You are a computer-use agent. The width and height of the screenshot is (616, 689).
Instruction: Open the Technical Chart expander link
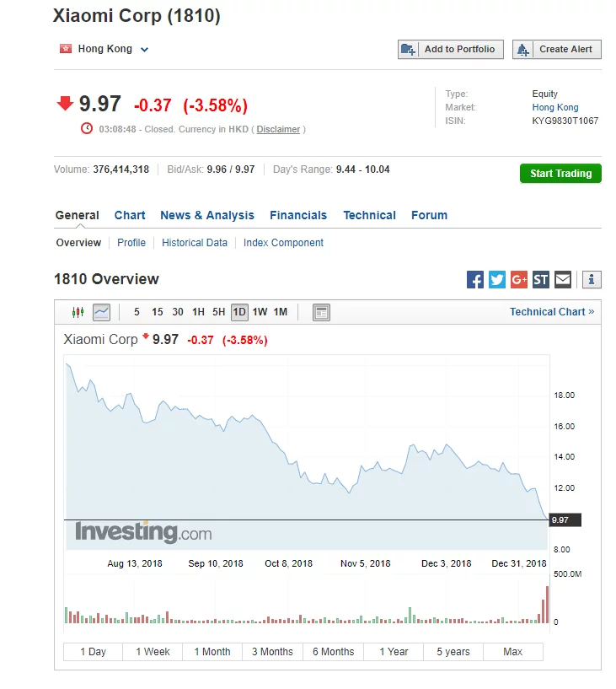pyautogui.click(x=552, y=312)
